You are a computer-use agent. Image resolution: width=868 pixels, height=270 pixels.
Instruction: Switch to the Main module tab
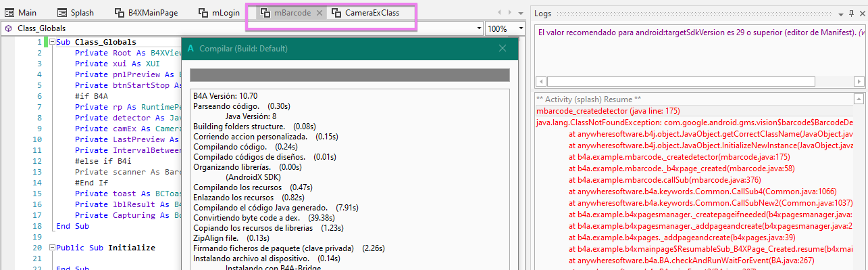tap(21, 12)
